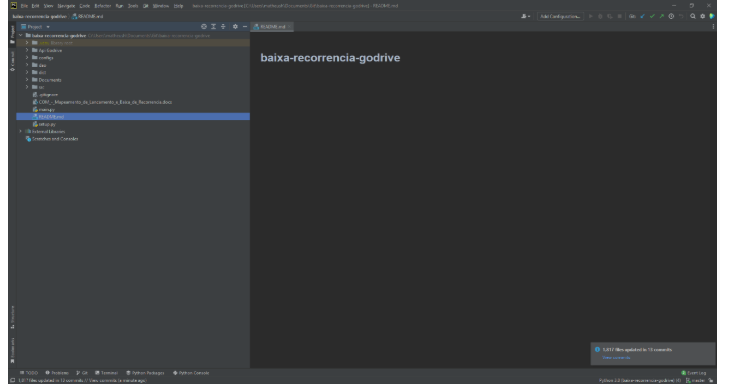Viewport: 730px width, 390px height.
Task: Open the File menu
Action: [x=24, y=6]
